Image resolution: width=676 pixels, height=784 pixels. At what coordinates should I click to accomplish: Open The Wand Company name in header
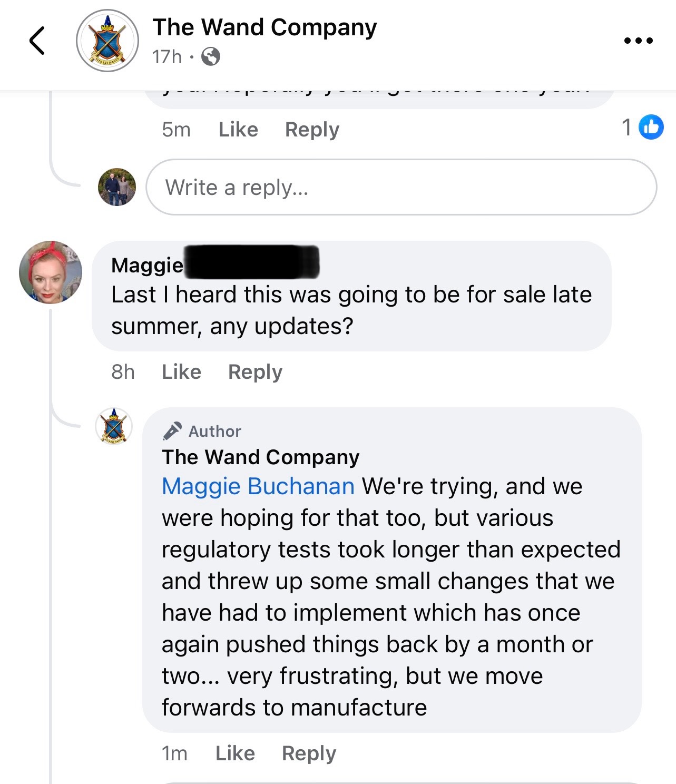264,27
